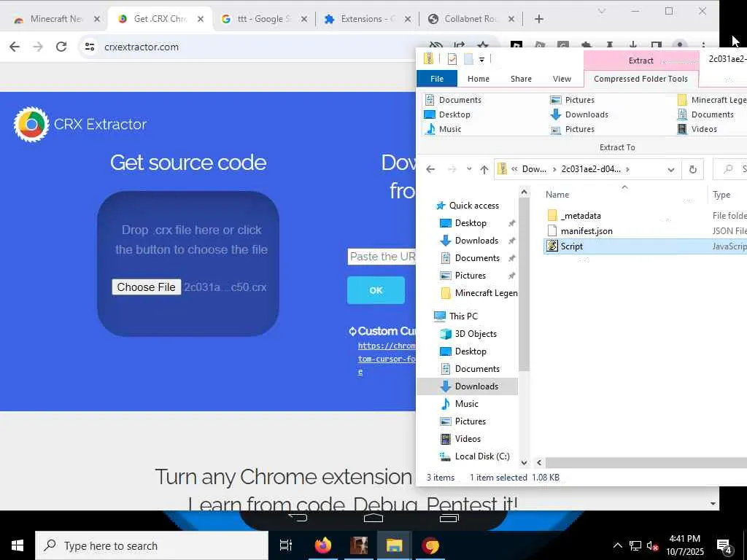Click file list horizontal scroll left arrow

click(539, 462)
